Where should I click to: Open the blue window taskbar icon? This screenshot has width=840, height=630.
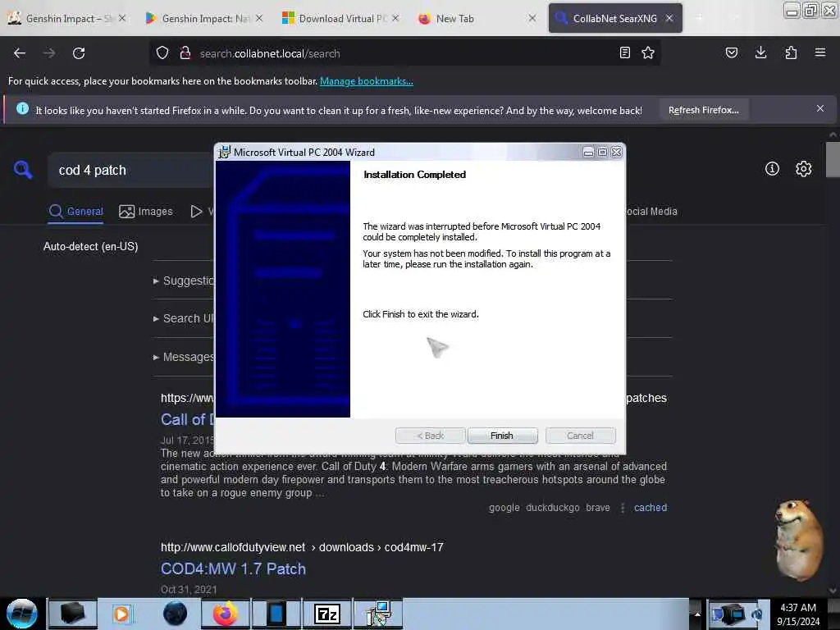coord(276,614)
